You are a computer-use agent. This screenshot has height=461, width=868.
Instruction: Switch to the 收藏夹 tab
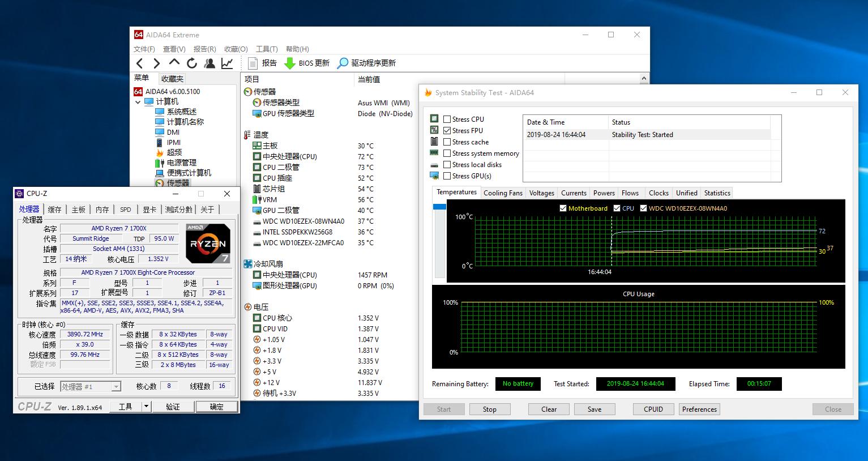coord(172,79)
